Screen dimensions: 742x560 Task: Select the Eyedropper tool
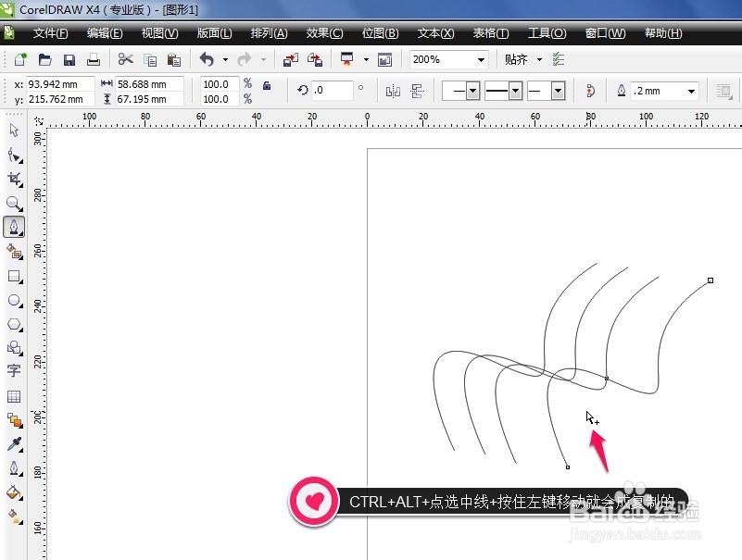14,444
